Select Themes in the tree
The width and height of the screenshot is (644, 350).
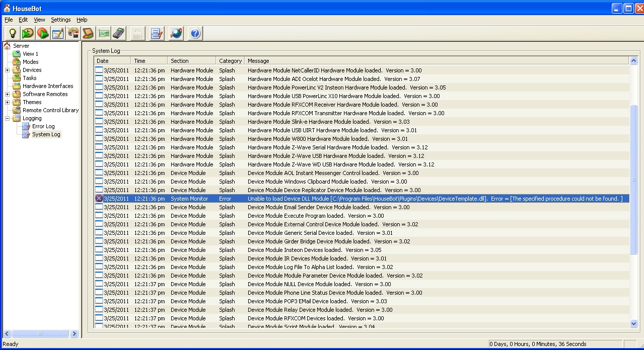32,102
